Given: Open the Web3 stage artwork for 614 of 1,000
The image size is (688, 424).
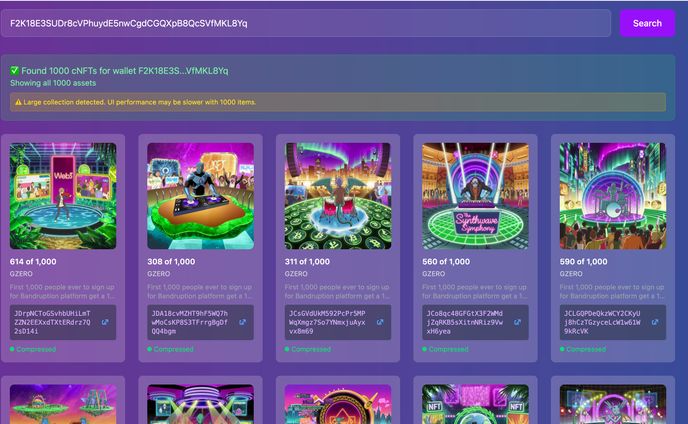Looking at the screenshot, I should [x=63, y=196].
